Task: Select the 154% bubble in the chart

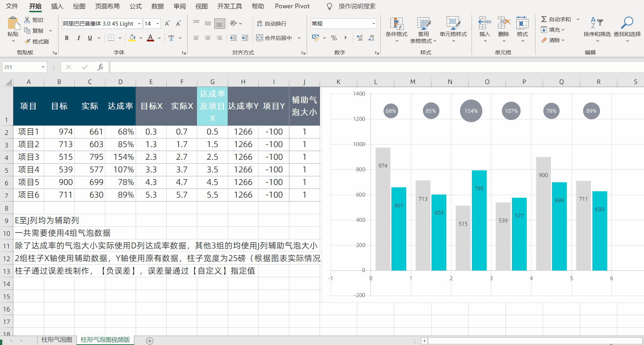Action: tap(471, 111)
